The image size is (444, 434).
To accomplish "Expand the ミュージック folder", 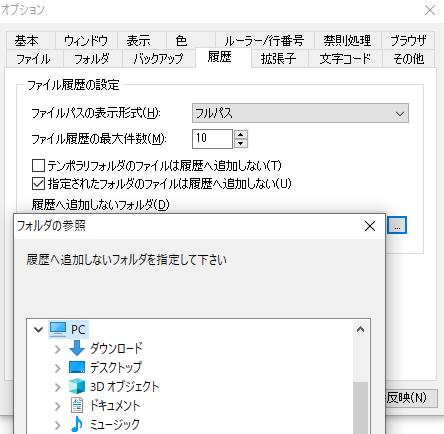I will (x=57, y=425).
